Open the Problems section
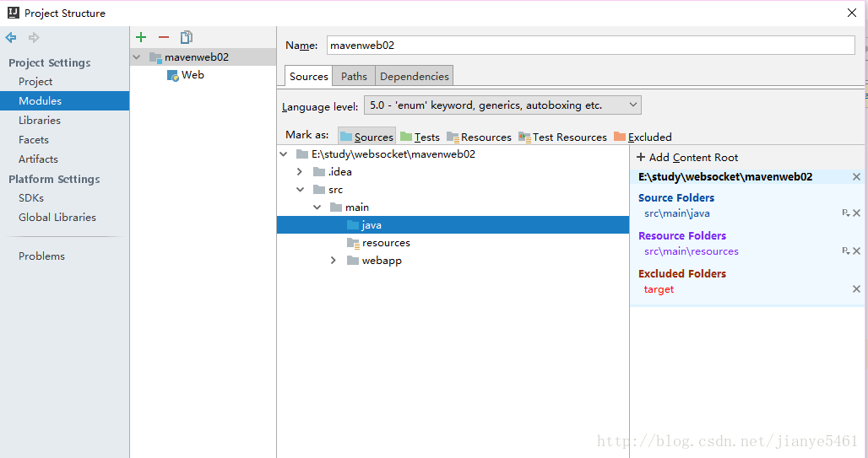Viewport: 868px width, 458px height. [41, 256]
